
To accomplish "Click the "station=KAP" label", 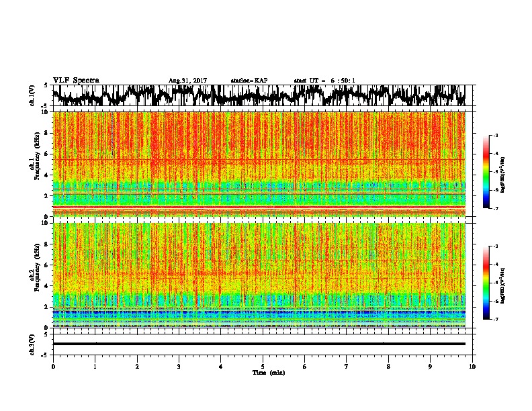I will (x=249, y=81).
